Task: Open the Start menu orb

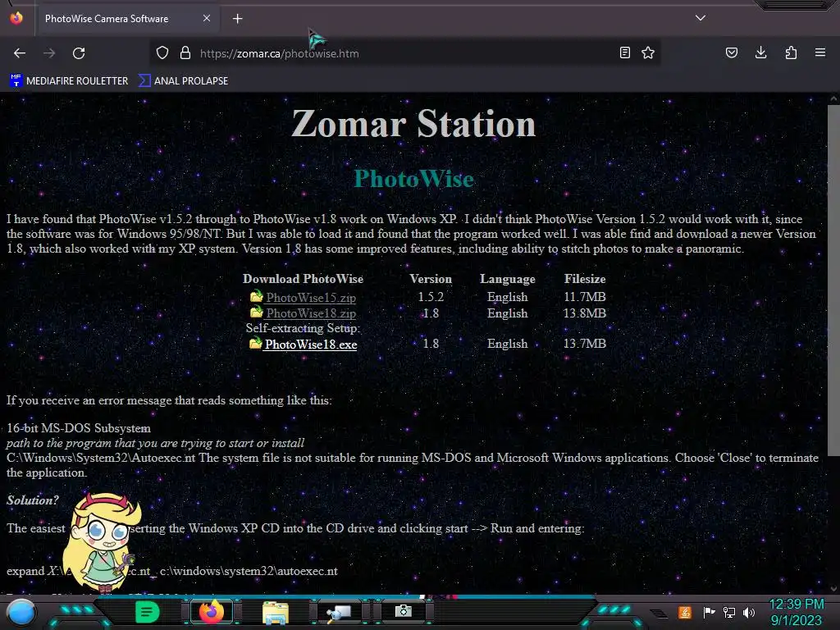Action: [21, 612]
